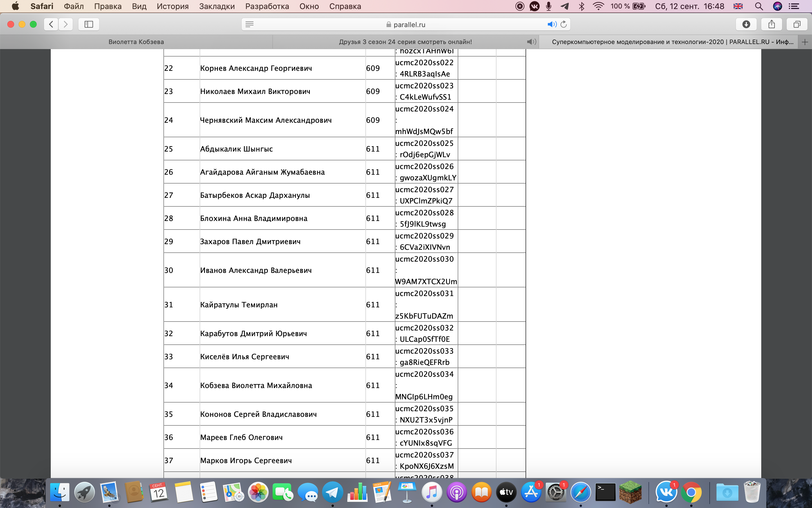Reload the parallel.ru page

564,24
